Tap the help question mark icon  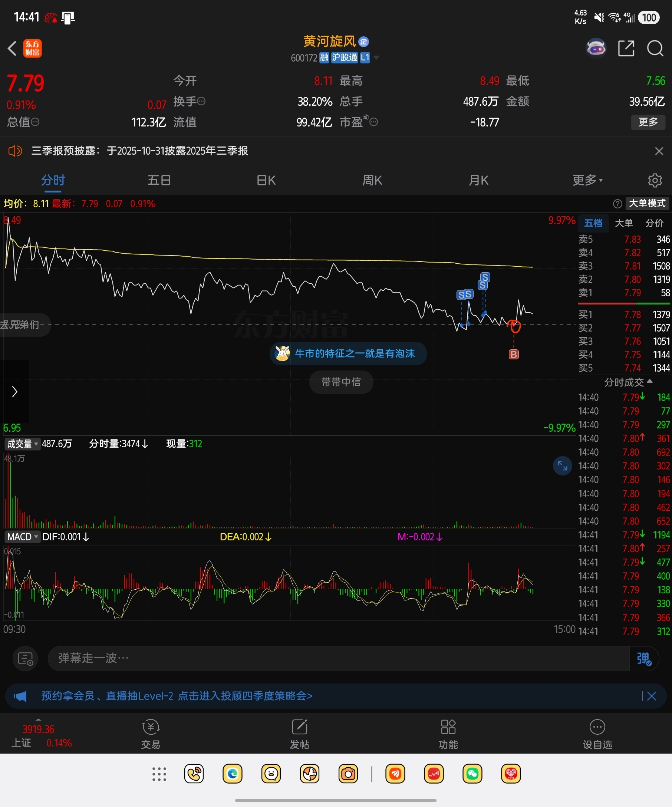(617, 204)
